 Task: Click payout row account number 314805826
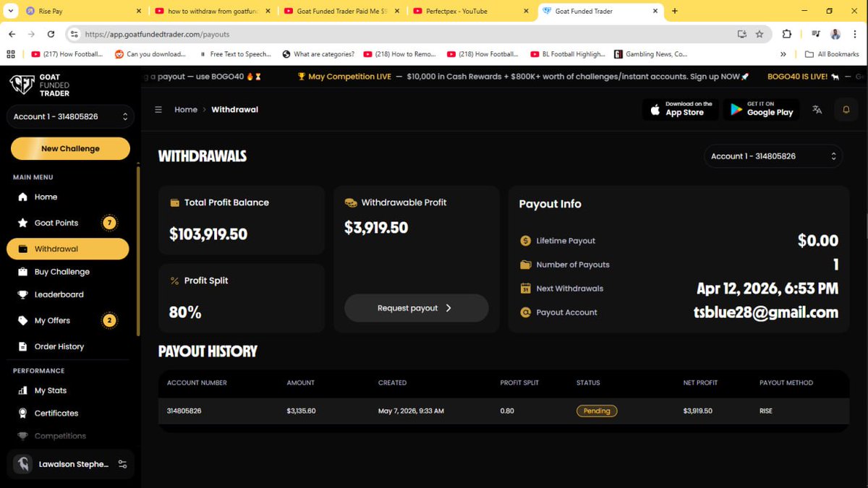point(184,411)
